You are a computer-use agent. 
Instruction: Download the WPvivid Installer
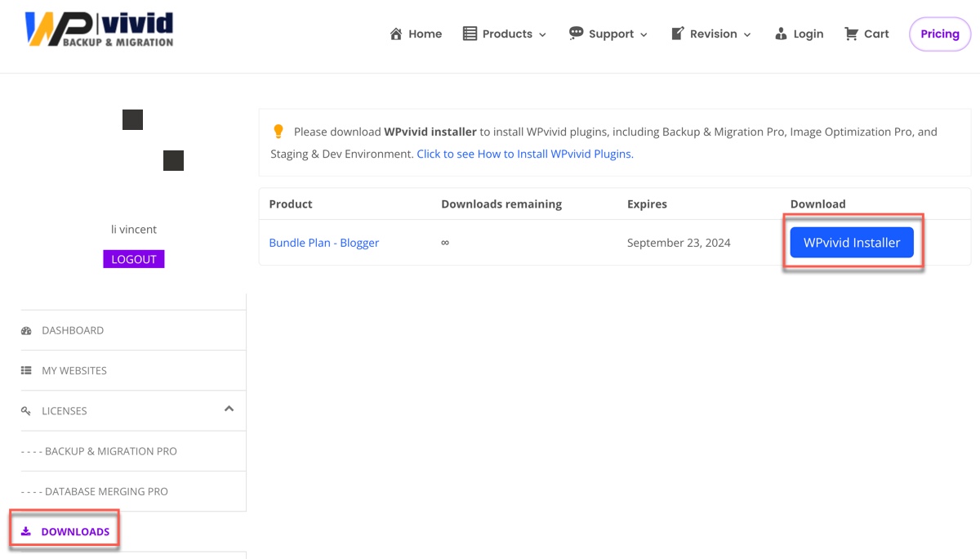tap(852, 242)
